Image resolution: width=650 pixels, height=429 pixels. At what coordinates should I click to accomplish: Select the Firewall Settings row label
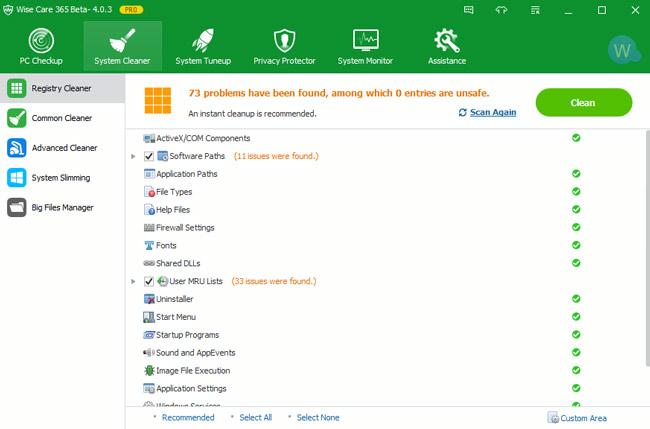[x=185, y=228]
